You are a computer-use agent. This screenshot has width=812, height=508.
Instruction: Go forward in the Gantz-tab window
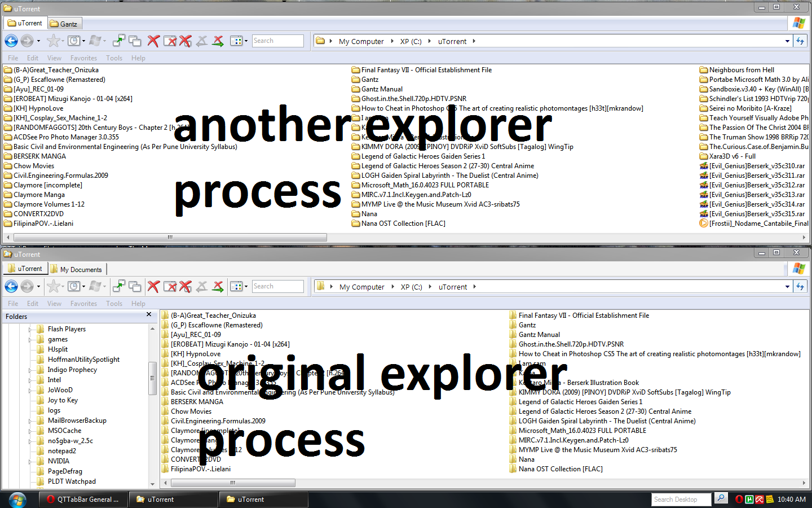pyautogui.click(x=27, y=41)
